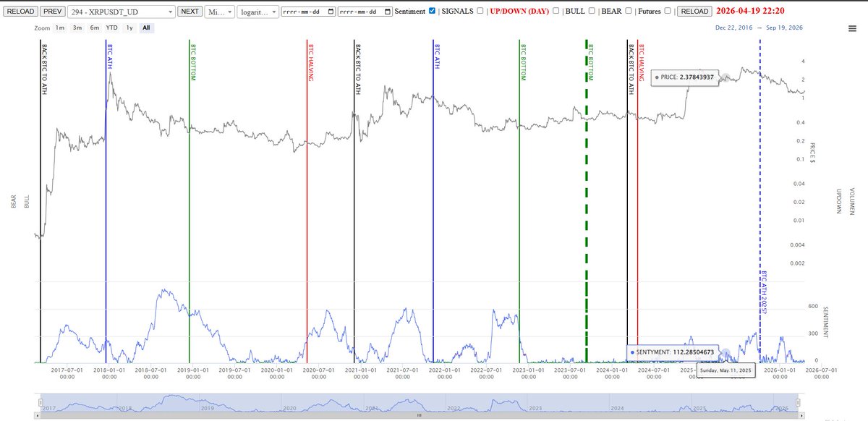This screenshot has width=868, height=421.
Task: Click the 'PRICE $' axis title
Action: click(x=814, y=153)
